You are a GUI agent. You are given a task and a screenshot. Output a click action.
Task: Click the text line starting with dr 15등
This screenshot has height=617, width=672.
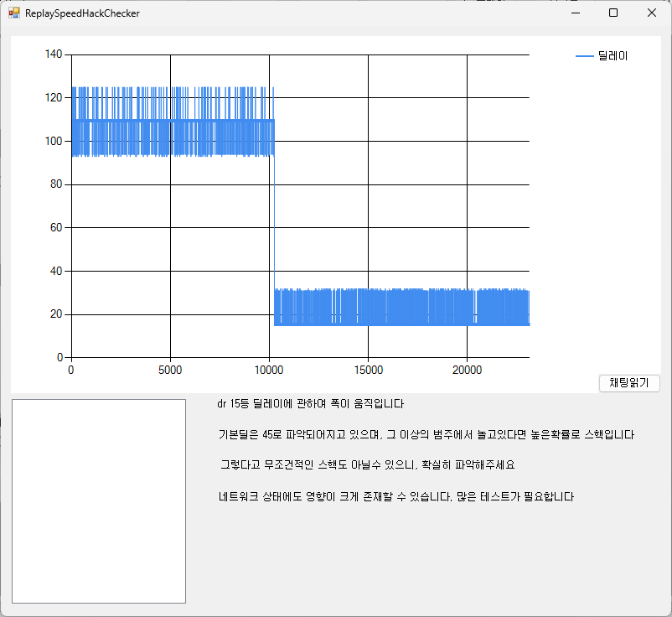pos(310,404)
